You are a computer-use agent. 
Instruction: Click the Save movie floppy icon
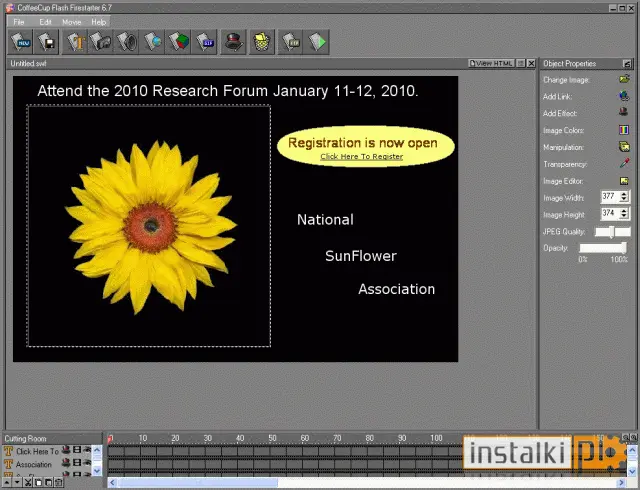[47, 42]
